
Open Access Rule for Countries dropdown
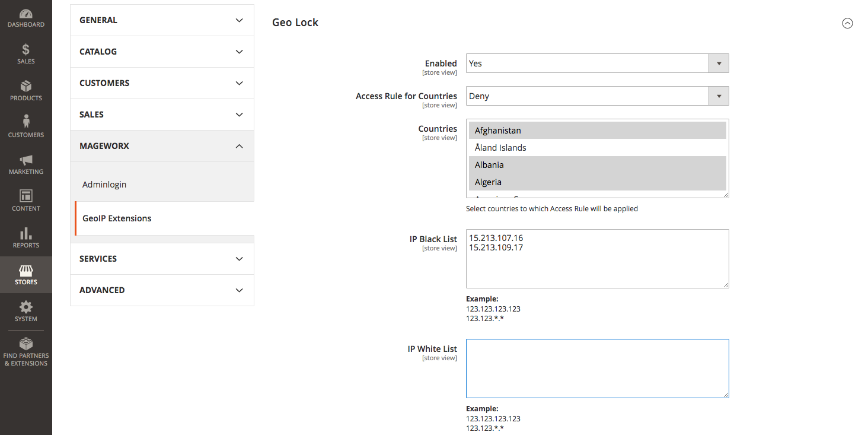[597, 96]
